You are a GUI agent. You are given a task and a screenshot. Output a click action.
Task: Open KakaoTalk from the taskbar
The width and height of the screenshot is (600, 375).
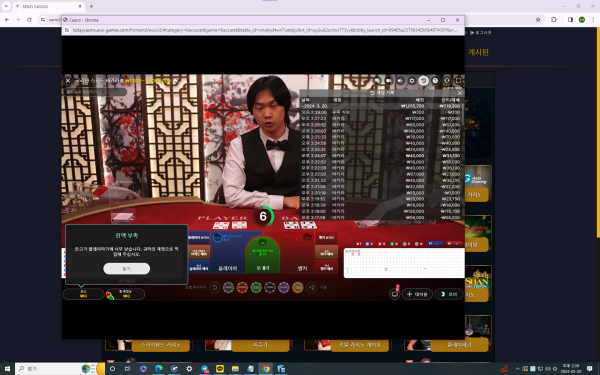coord(220,369)
